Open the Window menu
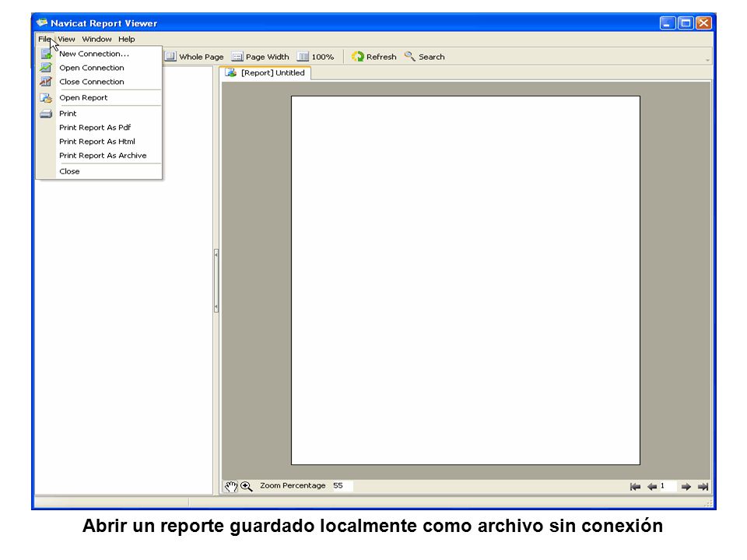The height and width of the screenshot is (560, 747). 96,39
